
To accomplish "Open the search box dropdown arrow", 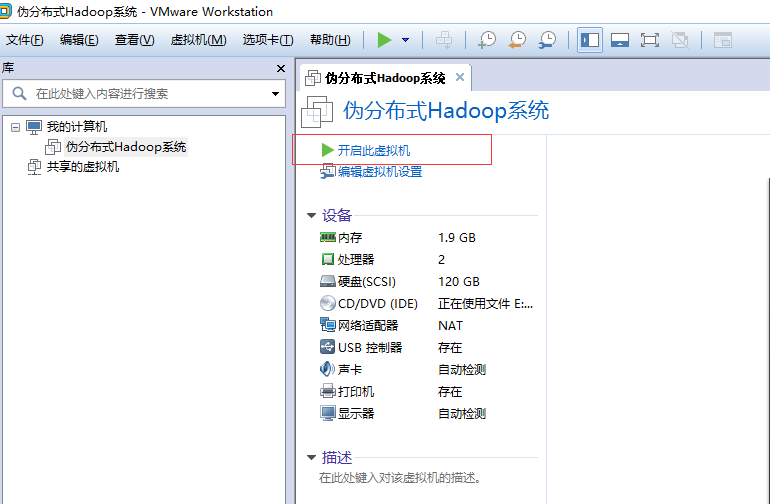I will [x=275, y=94].
